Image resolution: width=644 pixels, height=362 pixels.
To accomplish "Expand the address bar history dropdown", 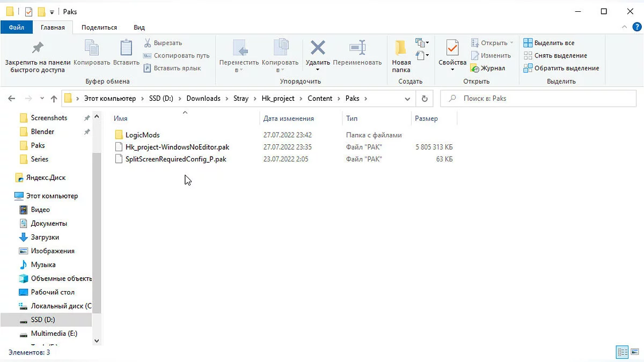I will 407,99.
